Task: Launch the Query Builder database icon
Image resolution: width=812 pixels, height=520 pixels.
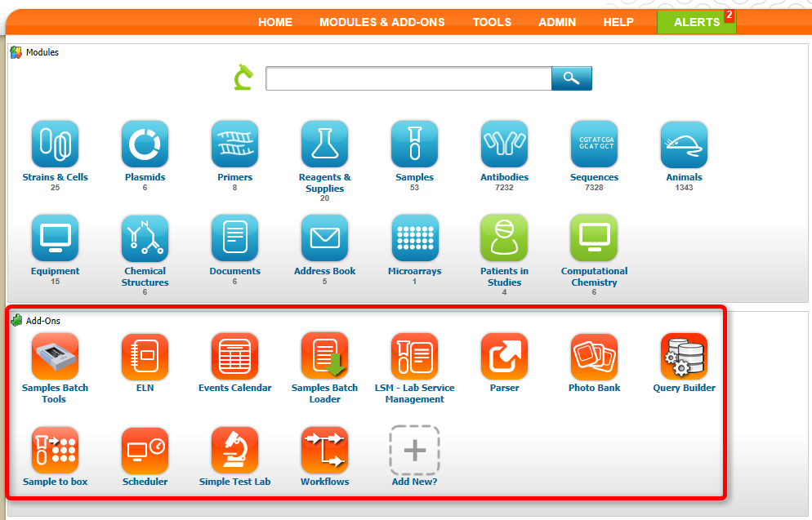Action: (684, 356)
